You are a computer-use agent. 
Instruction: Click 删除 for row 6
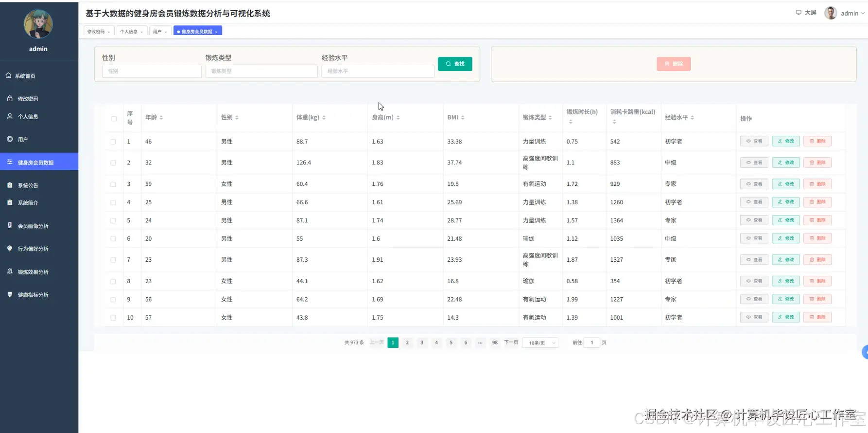tap(817, 238)
